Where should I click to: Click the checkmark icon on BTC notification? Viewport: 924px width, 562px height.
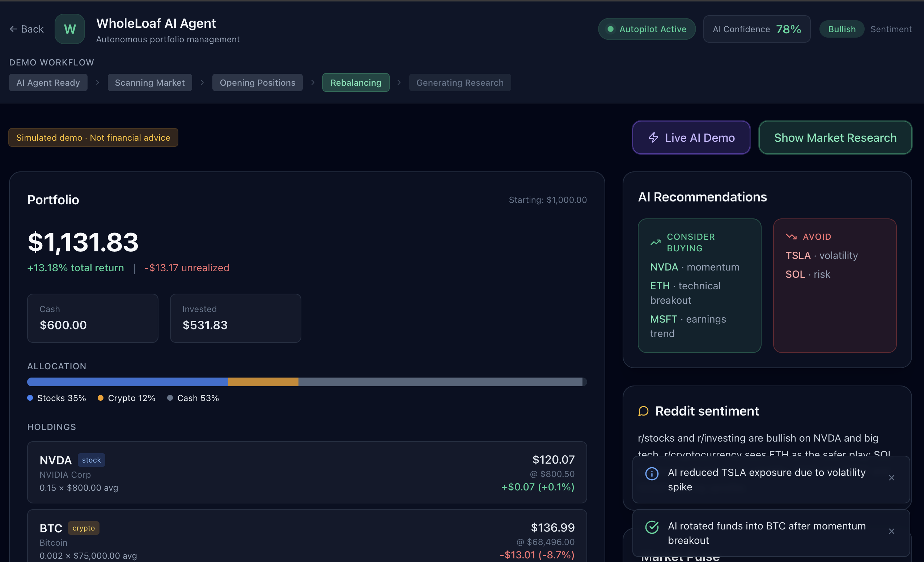(652, 527)
